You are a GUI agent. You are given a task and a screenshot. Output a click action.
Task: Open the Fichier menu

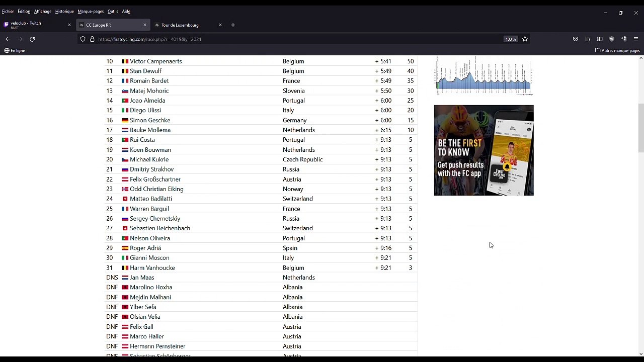8,11
